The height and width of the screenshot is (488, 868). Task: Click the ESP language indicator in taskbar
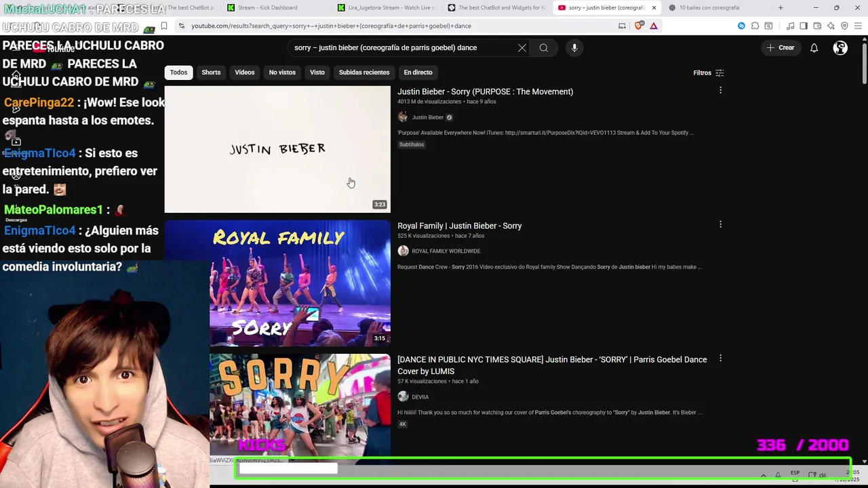[x=795, y=473]
